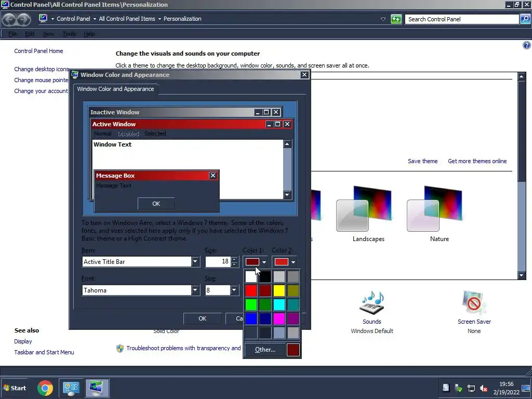Pick the magenta color swatch
The width and height of the screenshot is (532, 399).
[279, 318]
